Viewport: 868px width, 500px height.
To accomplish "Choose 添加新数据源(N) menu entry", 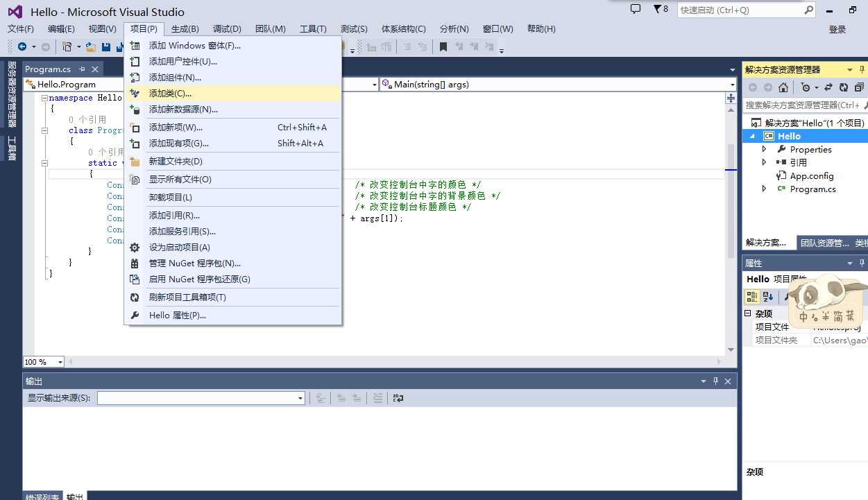I will [233, 110].
